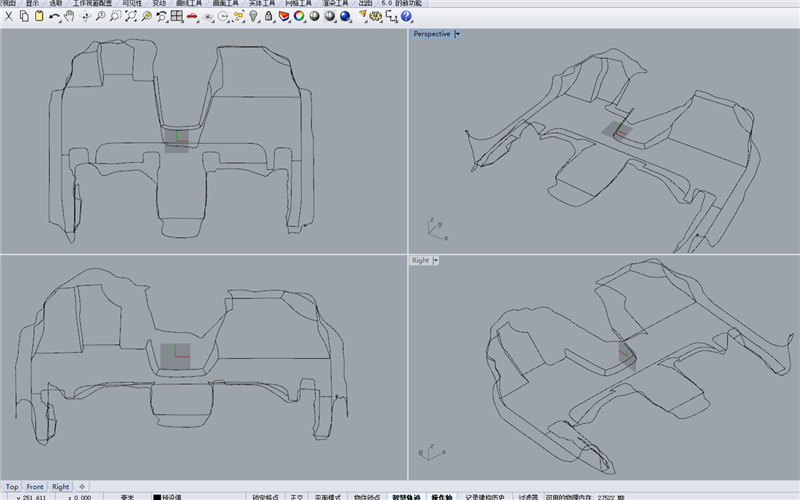Screen dimensions: 800x500
Task: Toggle 锁定格点 grid snap in status bar
Action: tap(266, 496)
